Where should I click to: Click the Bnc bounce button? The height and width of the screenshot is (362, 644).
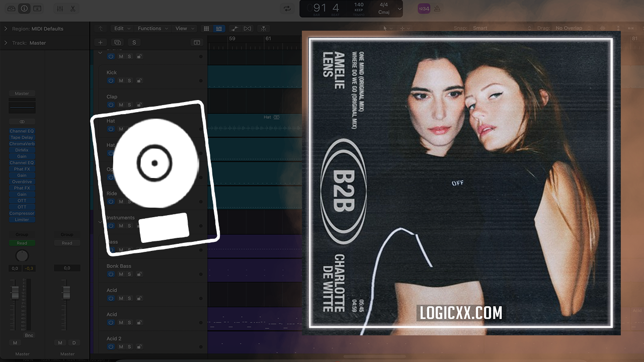(x=29, y=335)
